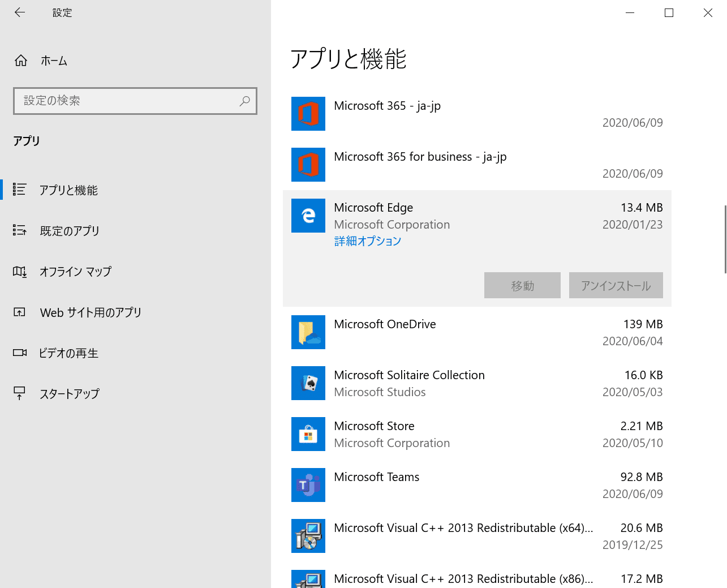
Task: Click the Microsoft Edge app icon
Action: 308,216
